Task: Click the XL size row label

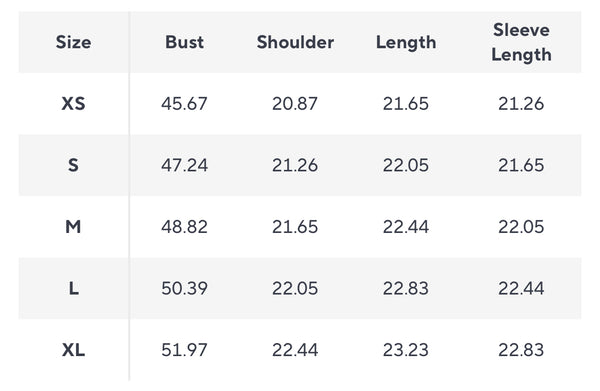Action: (x=73, y=350)
